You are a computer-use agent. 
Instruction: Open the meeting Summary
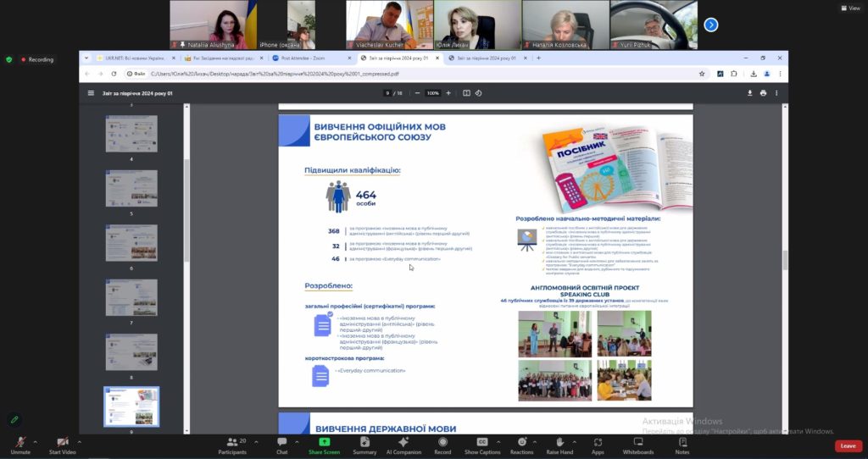[364, 445]
